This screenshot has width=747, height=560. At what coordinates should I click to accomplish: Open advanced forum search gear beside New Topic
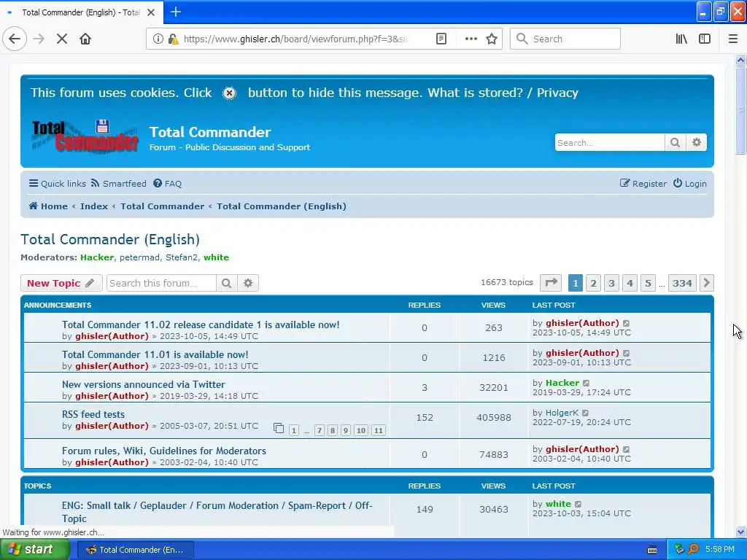248,284
